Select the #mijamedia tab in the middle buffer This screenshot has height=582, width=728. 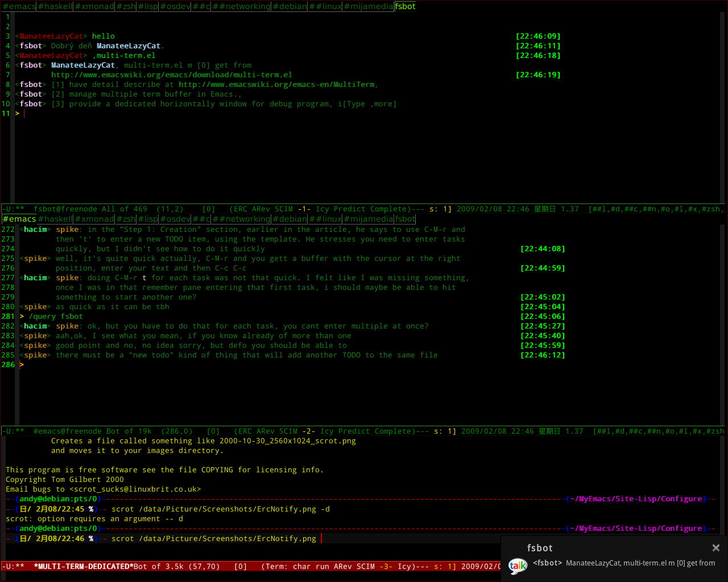(x=369, y=219)
